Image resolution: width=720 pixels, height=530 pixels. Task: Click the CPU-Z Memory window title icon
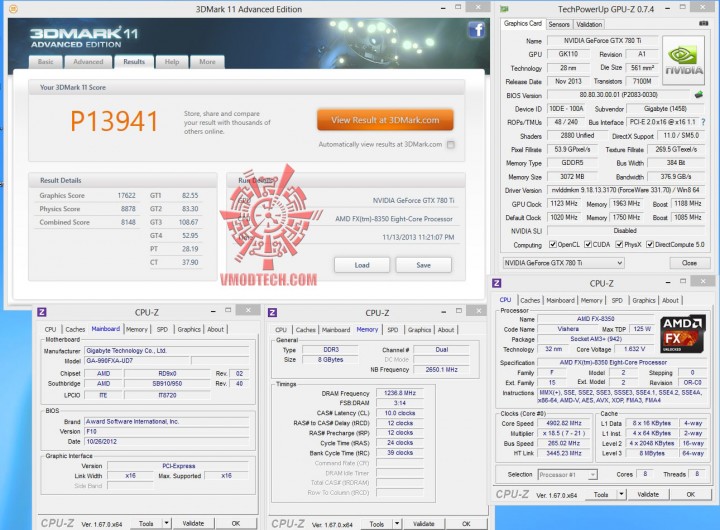click(x=272, y=313)
